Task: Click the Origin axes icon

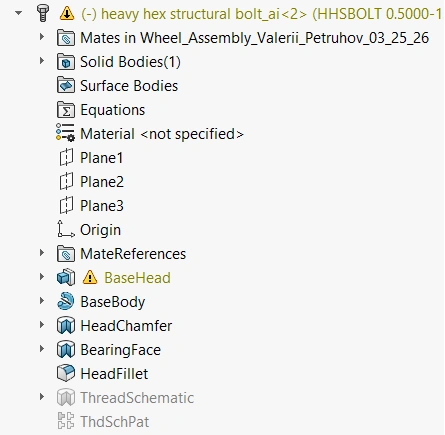Action: pyautogui.click(x=66, y=229)
